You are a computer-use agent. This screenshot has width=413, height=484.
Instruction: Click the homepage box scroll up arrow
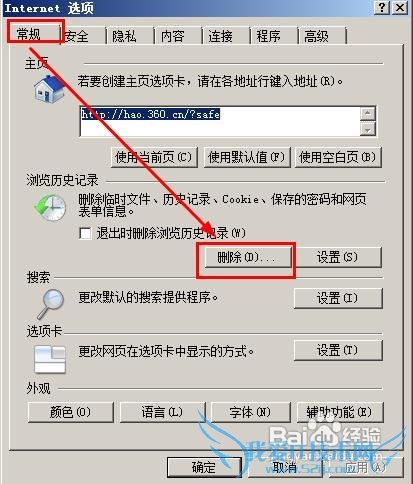click(x=368, y=113)
